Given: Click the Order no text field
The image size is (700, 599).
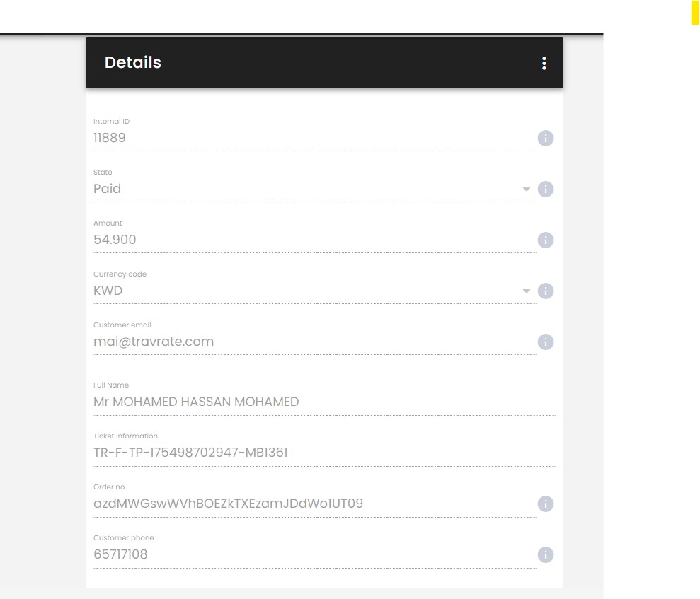Looking at the screenshot, I should coord(314,504).
